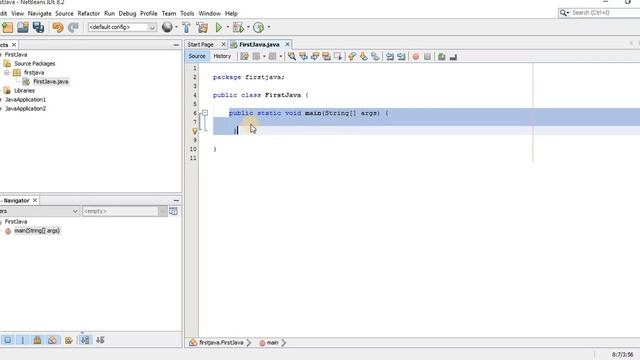
Task: Open the Navigate menu
Action: pos(40,13)
